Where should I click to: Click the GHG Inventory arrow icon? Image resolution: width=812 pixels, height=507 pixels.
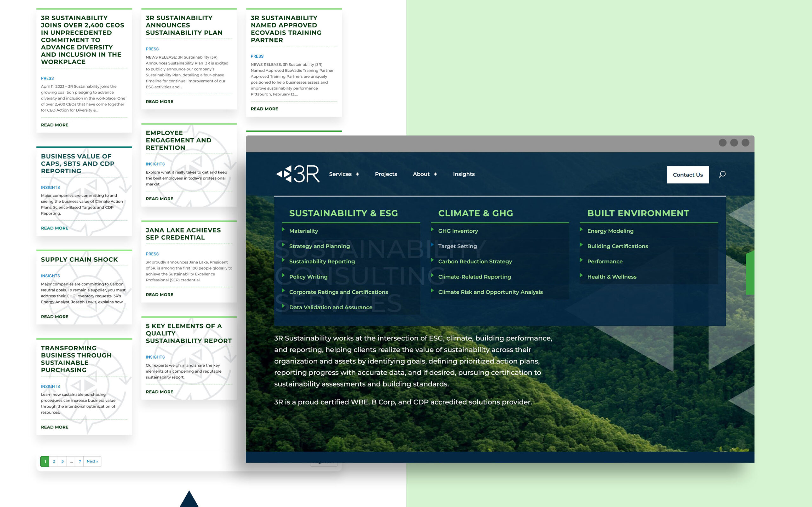pos(433,231)
